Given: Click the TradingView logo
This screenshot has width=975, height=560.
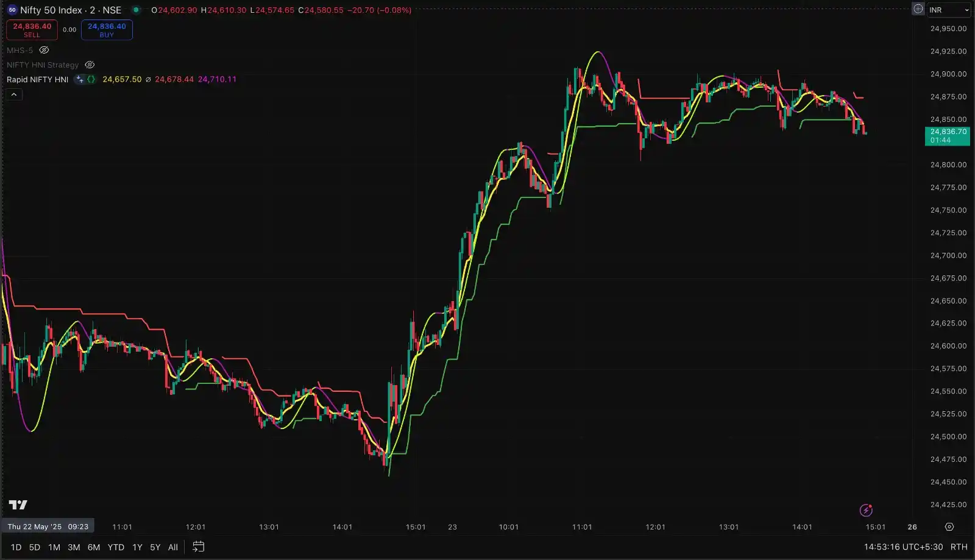Looking at the screenshot, I should (18, 505).
